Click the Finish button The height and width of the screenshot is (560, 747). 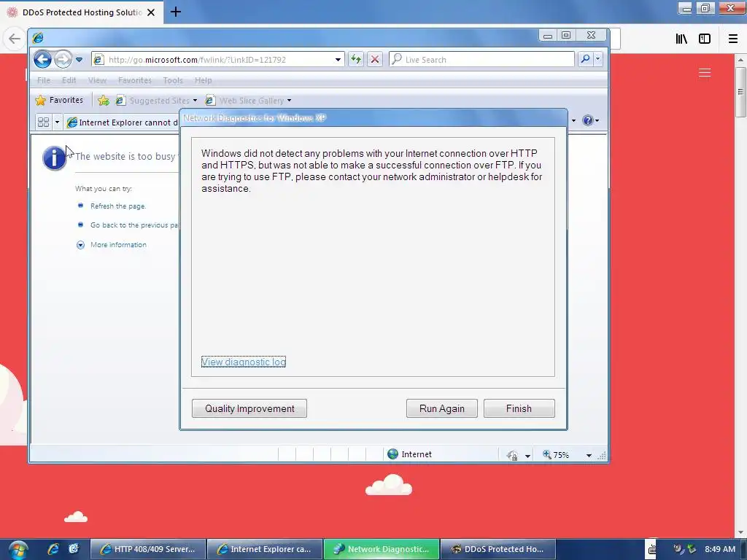click(x=519, y=408)
